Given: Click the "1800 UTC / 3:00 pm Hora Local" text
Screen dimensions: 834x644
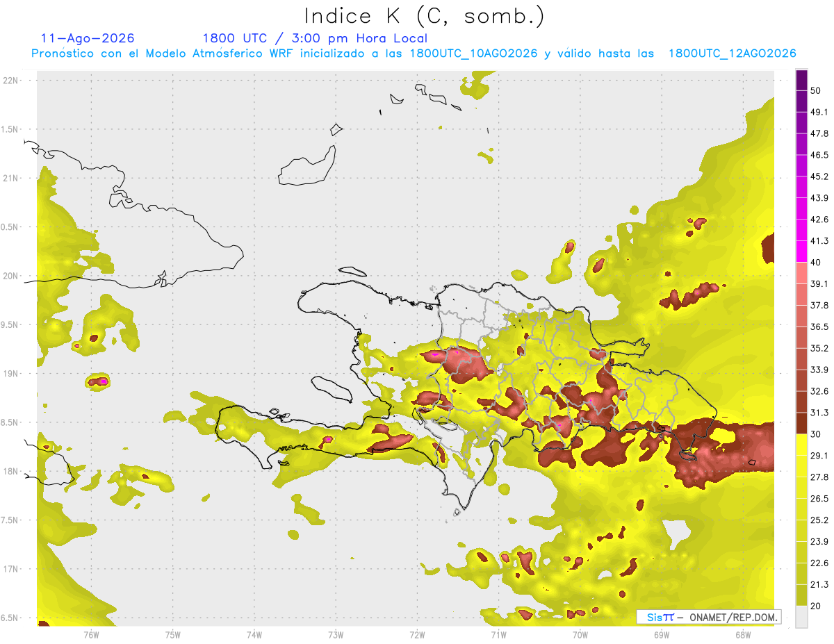Looking at the screenshot, I should [x=315, y=38].
